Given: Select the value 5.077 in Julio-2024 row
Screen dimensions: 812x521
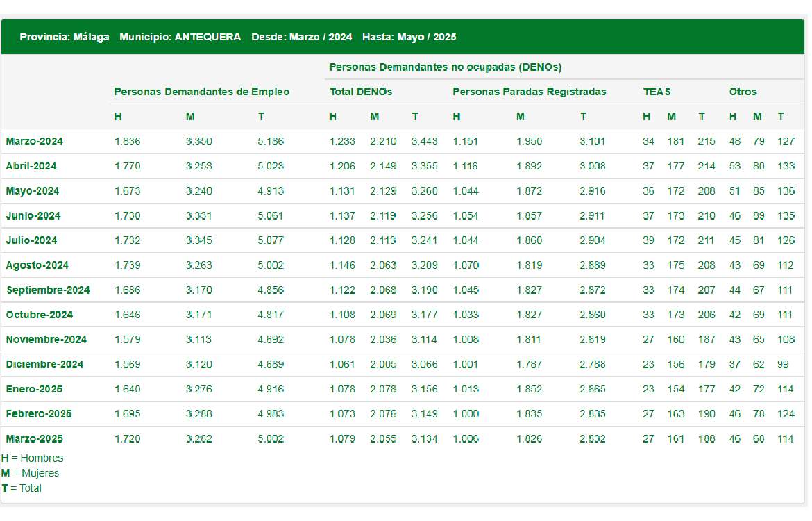Looking at the screenshot, I should coord(271,240).
